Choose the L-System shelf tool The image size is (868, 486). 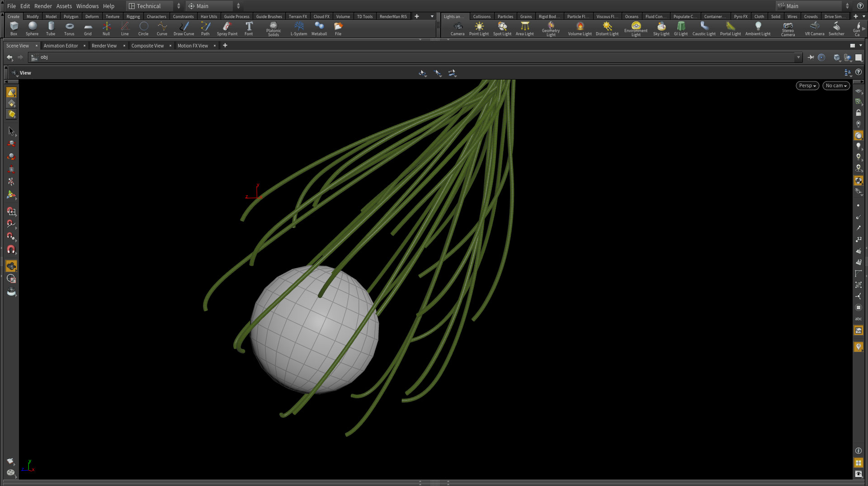[x=299, y=28]
